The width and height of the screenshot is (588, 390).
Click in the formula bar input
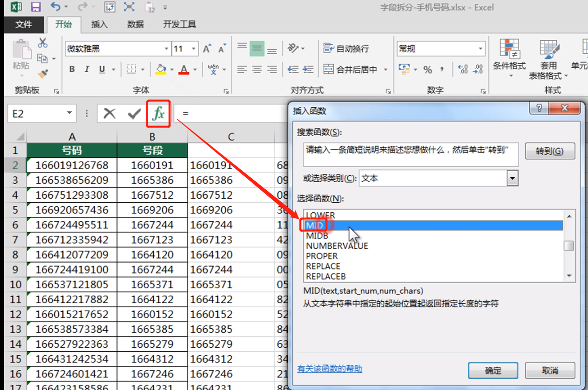(x=232, y=113)
